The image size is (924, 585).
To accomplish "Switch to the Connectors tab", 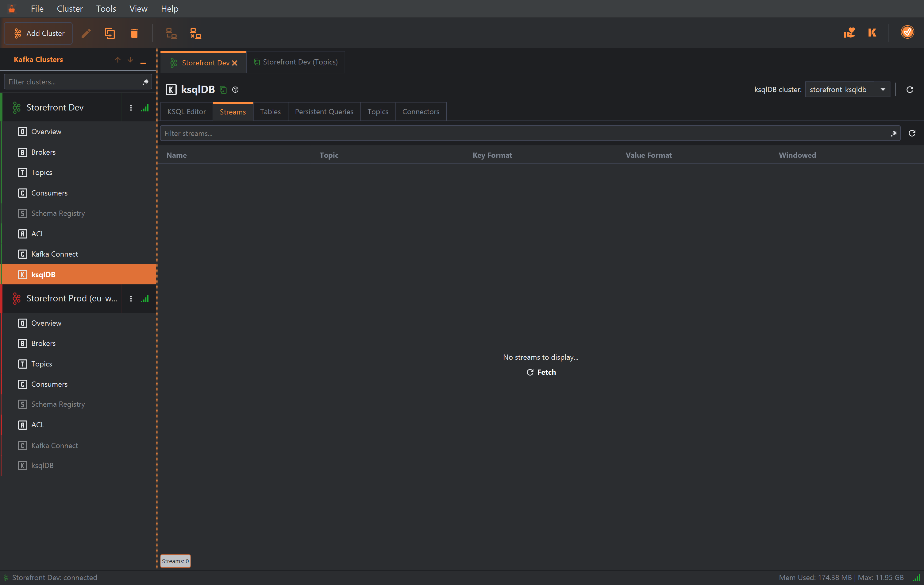I will (x=421, y=112).
